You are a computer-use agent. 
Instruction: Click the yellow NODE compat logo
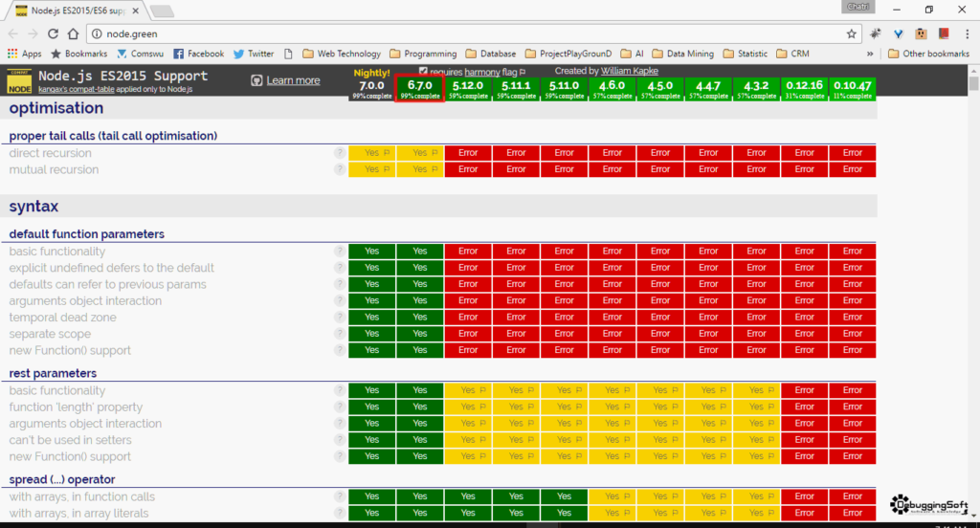click(x=19, y=82)
